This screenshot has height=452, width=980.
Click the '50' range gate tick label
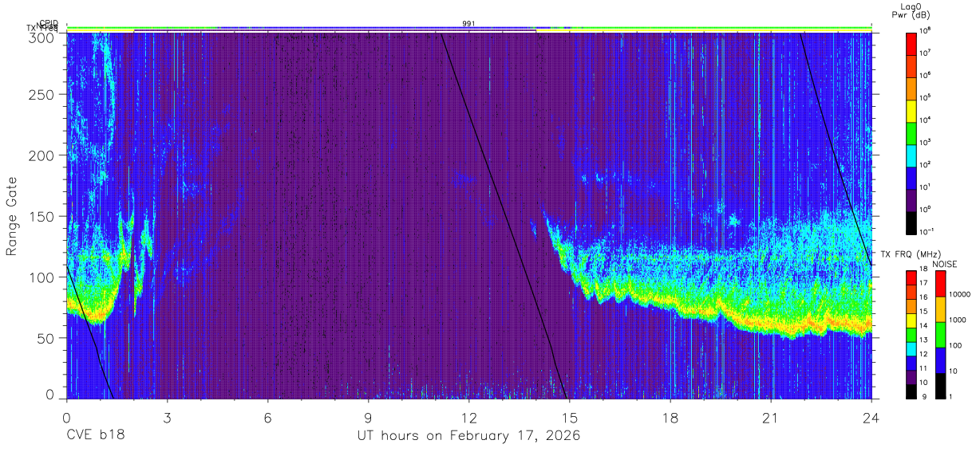(45, 337)
